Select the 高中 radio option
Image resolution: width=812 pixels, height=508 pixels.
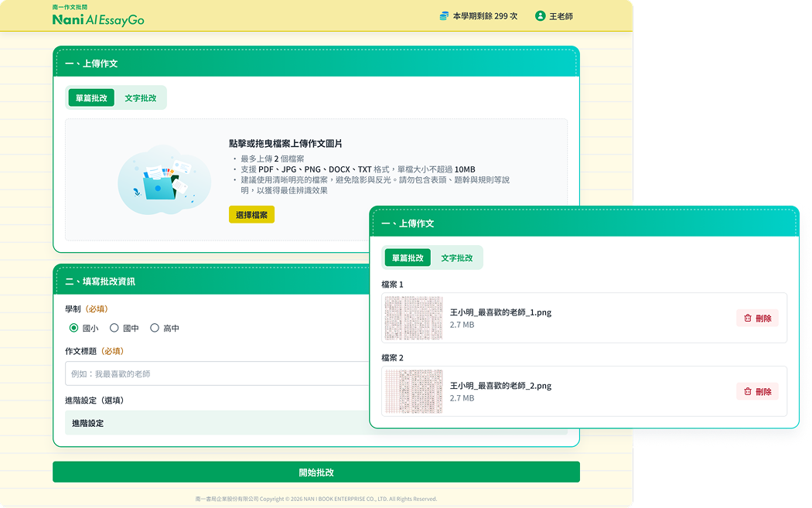point(155,328)
